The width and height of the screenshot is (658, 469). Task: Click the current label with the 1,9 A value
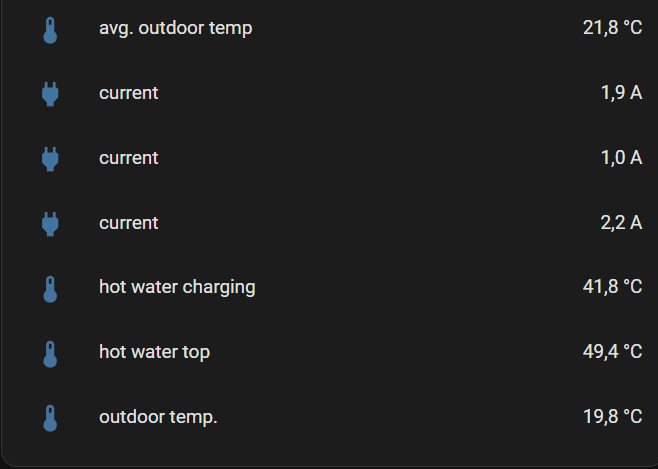tap(128, 93)
